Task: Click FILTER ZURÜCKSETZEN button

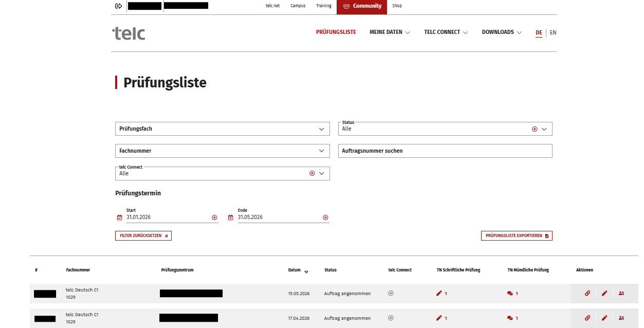Action: 143,235
